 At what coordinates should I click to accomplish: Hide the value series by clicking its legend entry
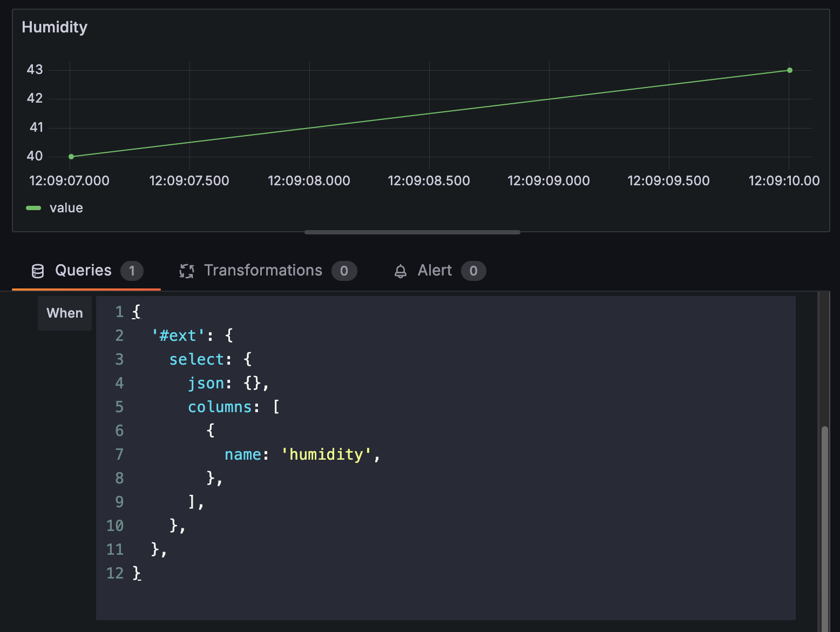click(x=66, y=207)
